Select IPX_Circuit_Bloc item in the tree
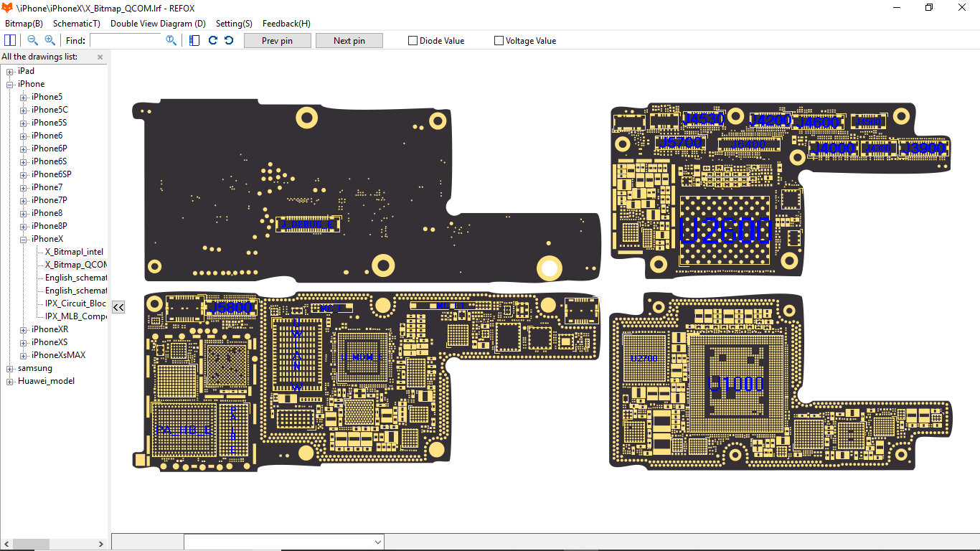This screenshot has width=980, height=551. [x=75, y=303]
